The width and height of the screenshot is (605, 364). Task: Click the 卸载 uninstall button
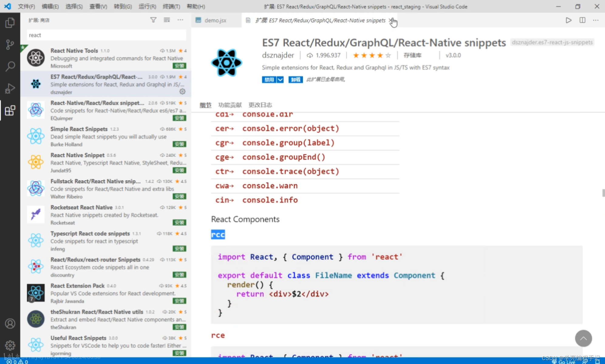[x=295, y=79]
